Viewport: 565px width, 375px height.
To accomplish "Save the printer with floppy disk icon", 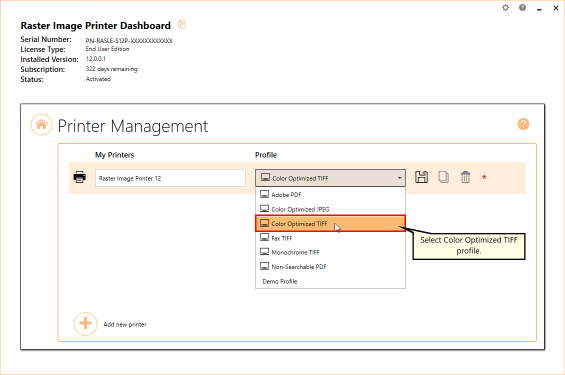I will pyautogui.click(x=421, y=177).
